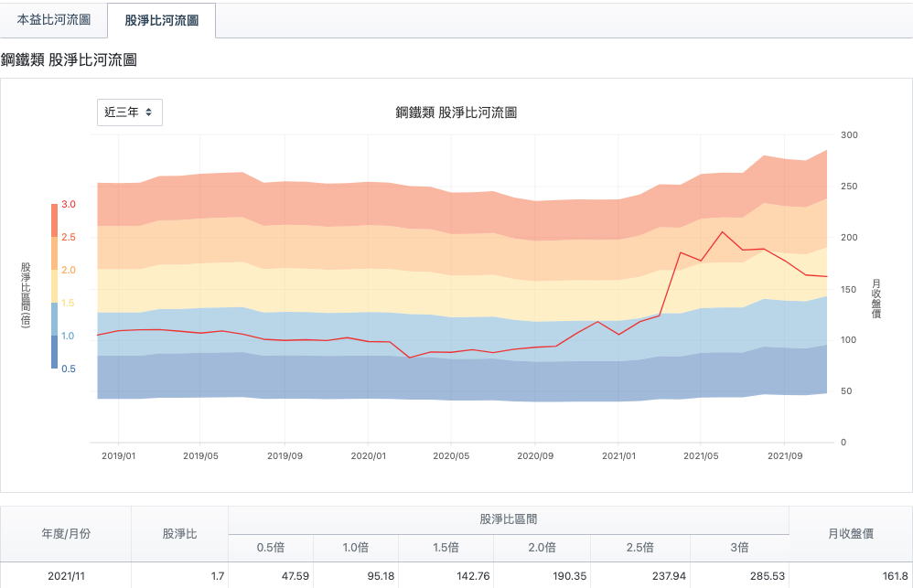Click the 2020/05 x-axis label

(451, 455)
